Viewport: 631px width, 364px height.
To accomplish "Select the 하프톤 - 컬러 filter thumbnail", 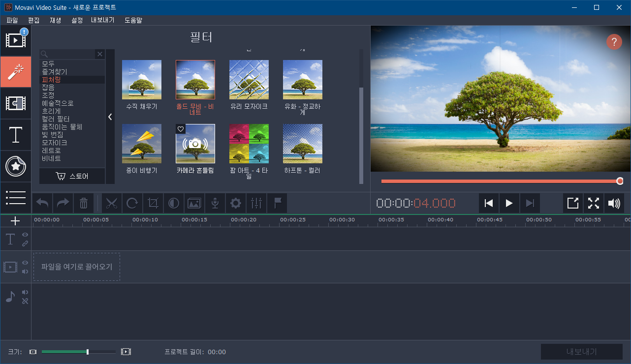I will [303, 144].
